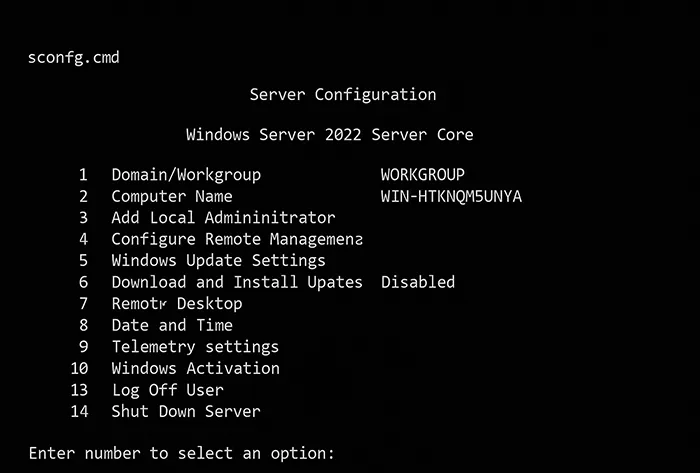This screenshot has width=700, height=473.
Task: Open the Date and Time entry
Action: pos(171,326)
